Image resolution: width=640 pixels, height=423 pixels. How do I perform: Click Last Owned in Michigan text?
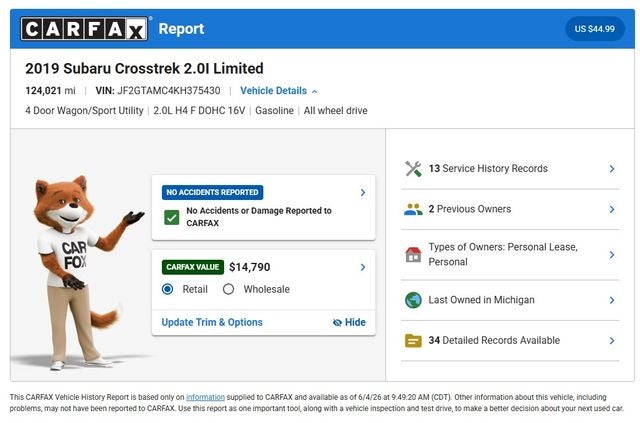coord(481,300)
